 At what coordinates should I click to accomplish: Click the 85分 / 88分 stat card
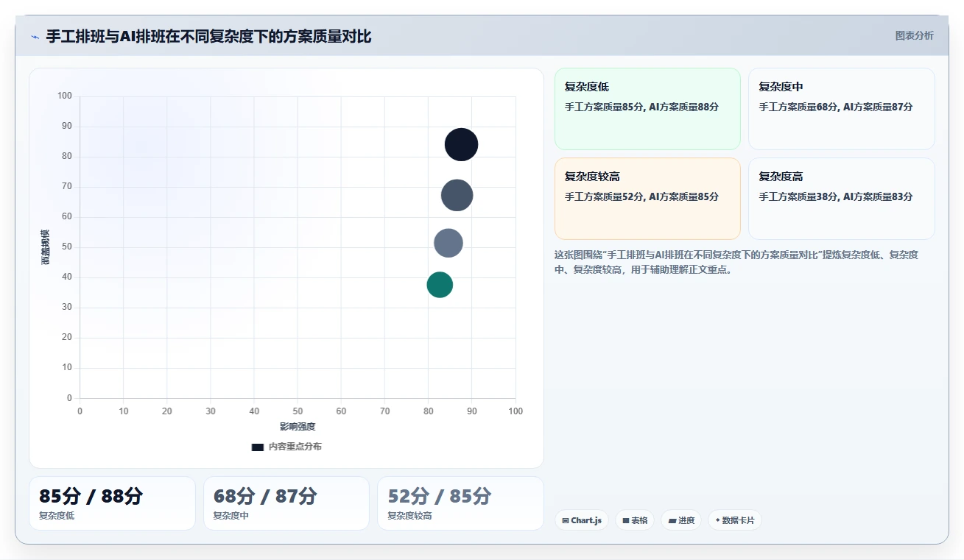click(x=112, y=503)
